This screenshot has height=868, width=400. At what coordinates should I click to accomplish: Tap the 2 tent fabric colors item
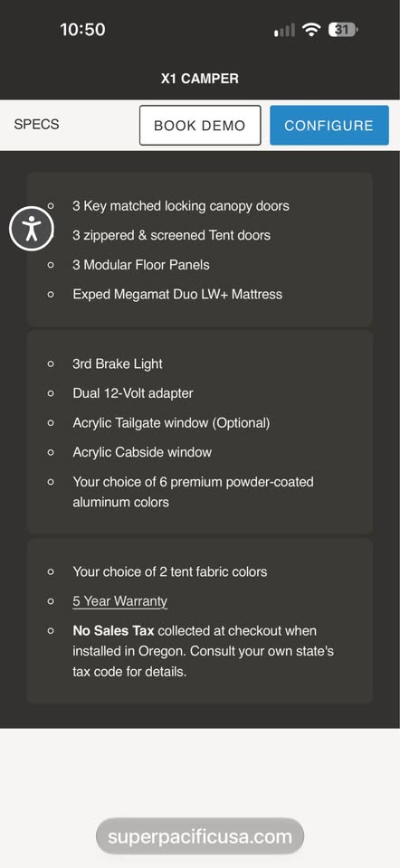[x=169, y=571]
